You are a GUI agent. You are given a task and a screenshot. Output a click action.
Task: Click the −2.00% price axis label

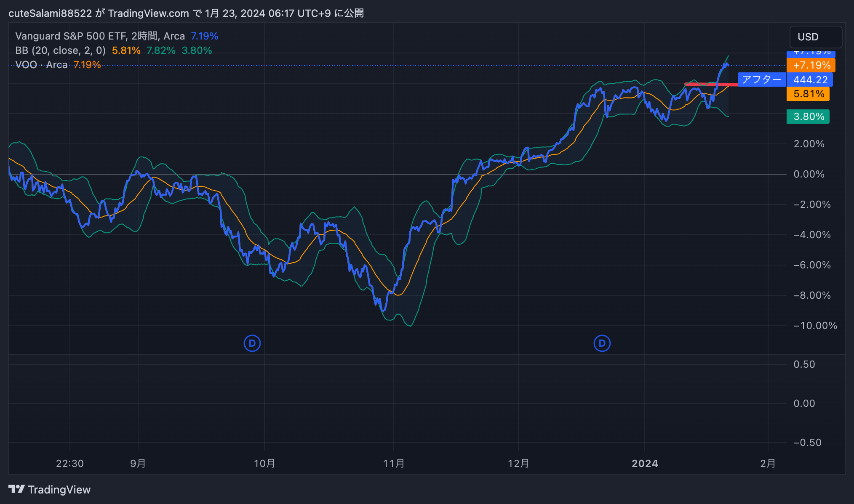pyautogui.click(x=812, y=204)
